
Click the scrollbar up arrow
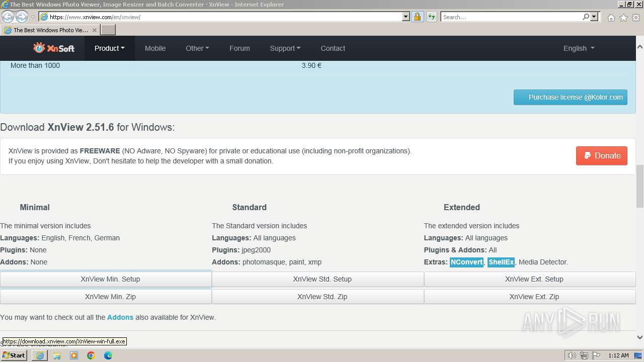[x=640, y=47]
